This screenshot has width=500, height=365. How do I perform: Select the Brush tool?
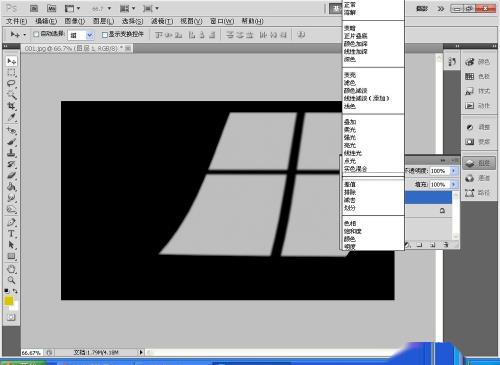pos(11,142)
